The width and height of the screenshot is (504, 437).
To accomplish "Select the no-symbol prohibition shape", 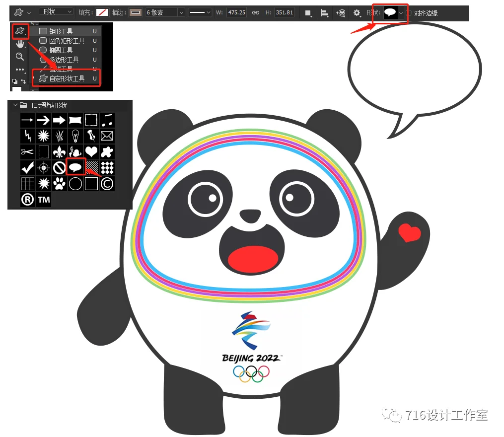I will pos(59,167).
